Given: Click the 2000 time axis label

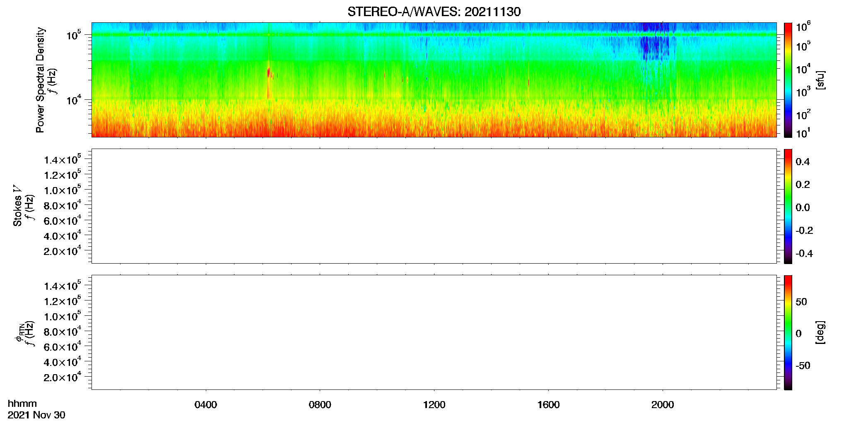Looking at the screenshot, I should click(663, 405).
